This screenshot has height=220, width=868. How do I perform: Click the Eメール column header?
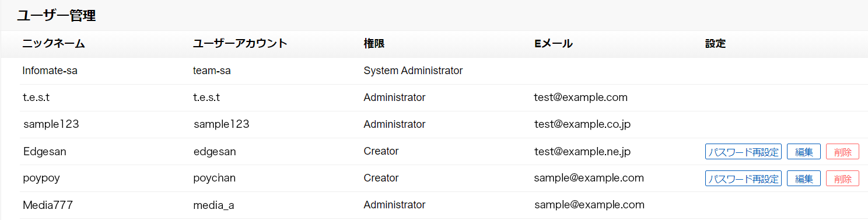point(553,44)
